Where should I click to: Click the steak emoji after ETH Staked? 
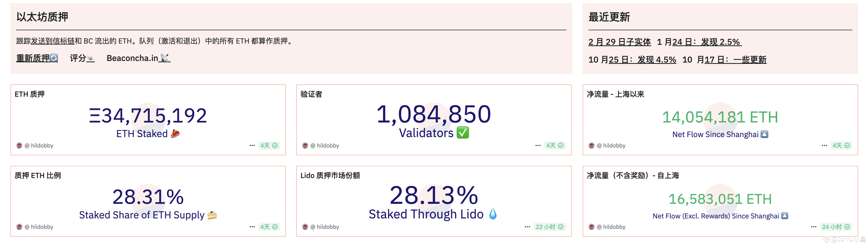click(175, 133)
